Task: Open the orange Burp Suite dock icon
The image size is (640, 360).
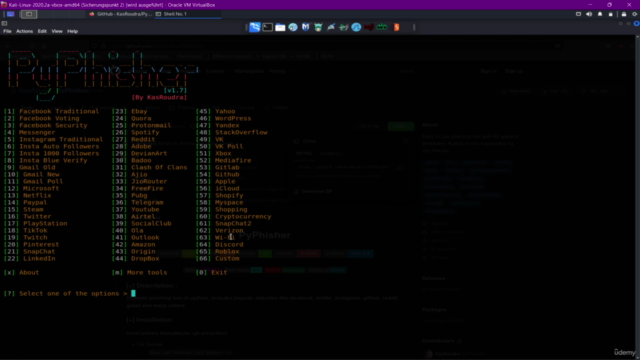Action: pos(396,27)
